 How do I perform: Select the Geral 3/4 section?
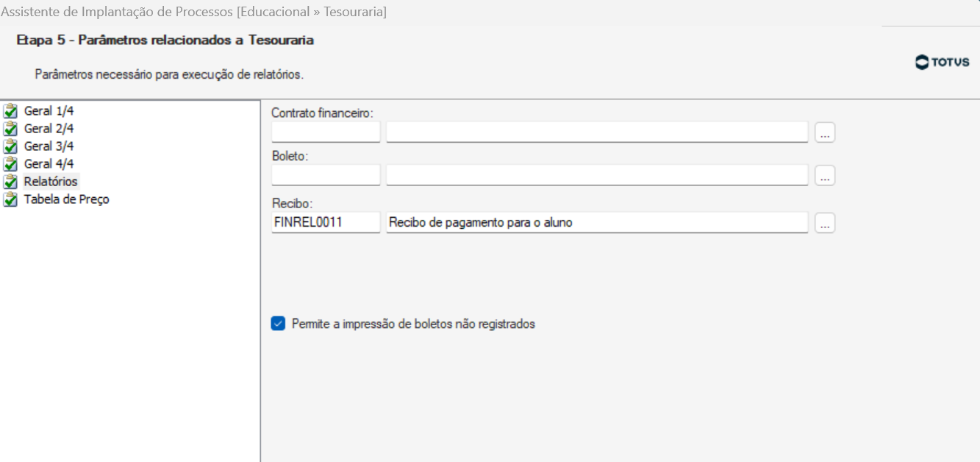(49, 146)
